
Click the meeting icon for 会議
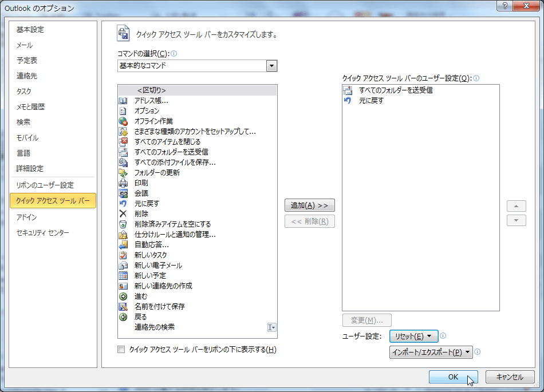pyautogui.click(x=123, y=193)
